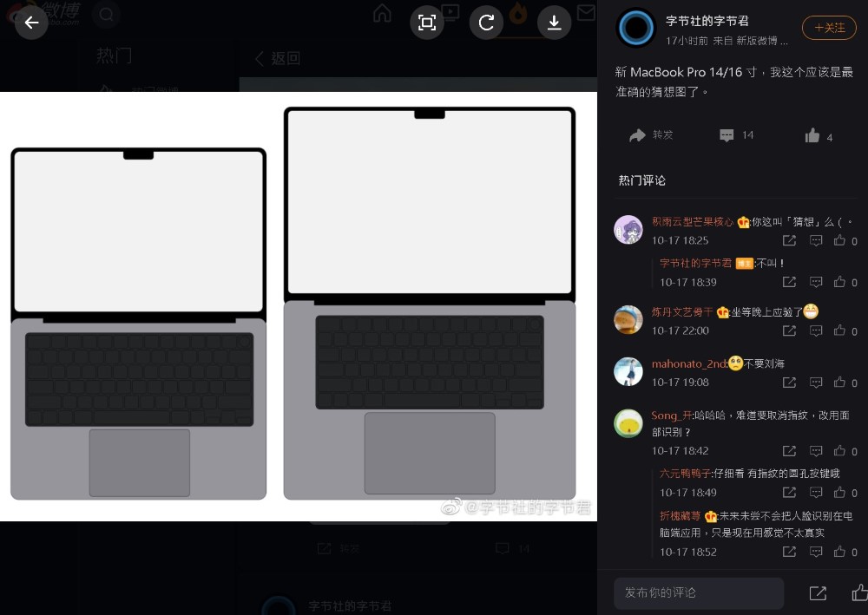Repost the post with 转发
The height and width of the screenshot is (615, 868).
[x=651, y=135]
